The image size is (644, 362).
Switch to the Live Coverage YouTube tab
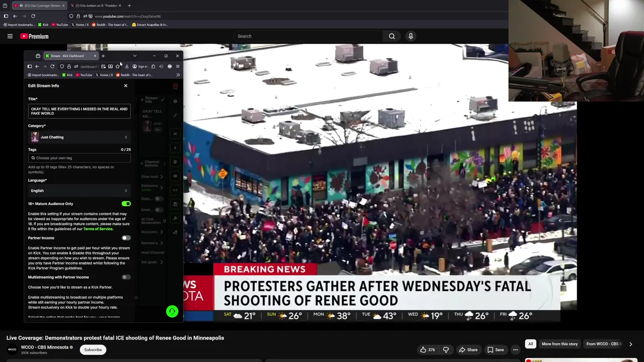click(x=38, y=6)
